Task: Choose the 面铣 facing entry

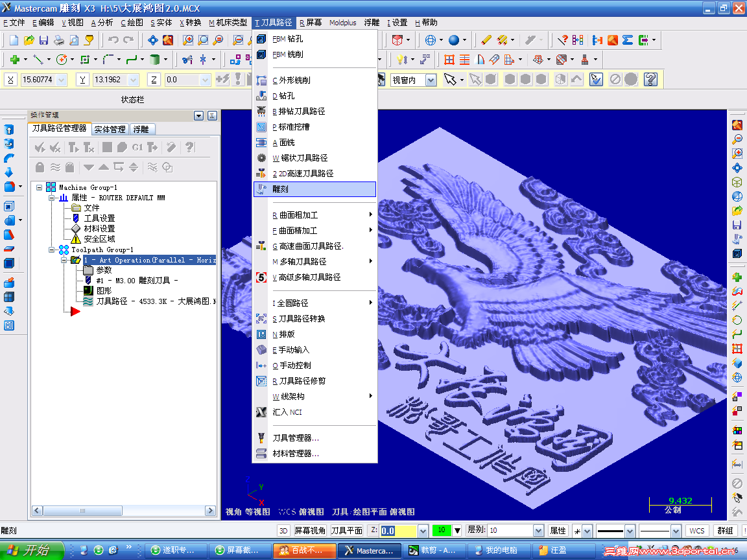Action: pos(315,143)
